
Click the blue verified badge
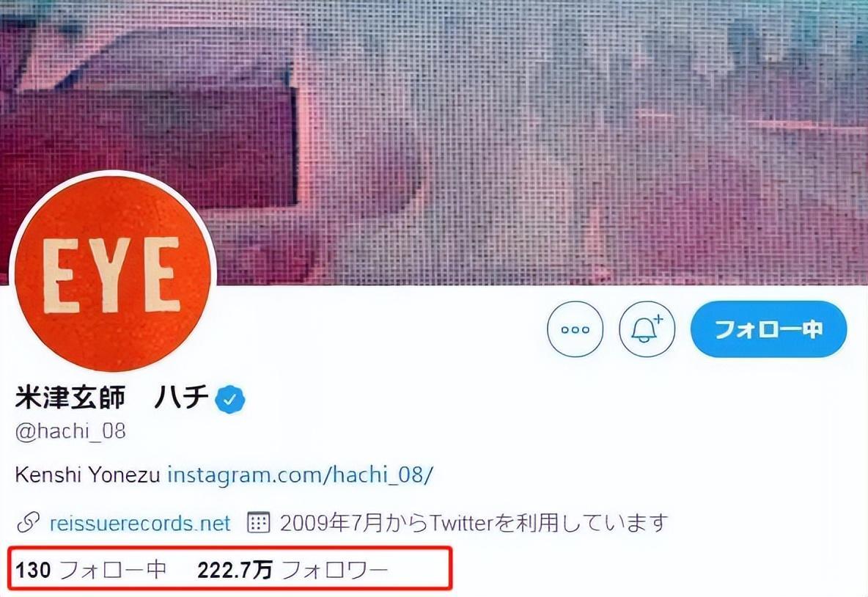click(230, 399)
